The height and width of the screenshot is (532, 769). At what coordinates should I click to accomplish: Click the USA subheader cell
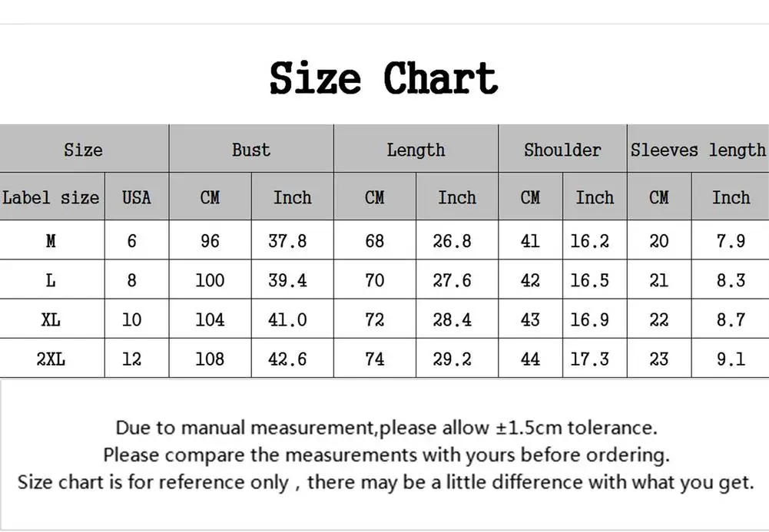[136, 197]
